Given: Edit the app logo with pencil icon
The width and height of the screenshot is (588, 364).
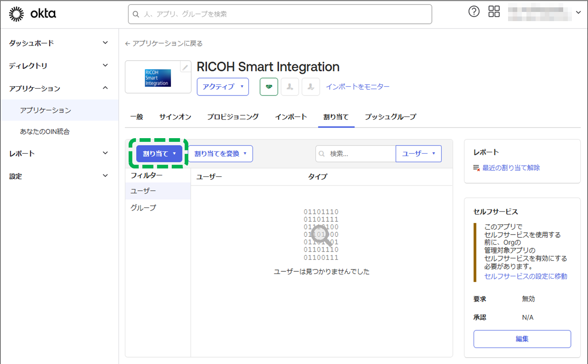Looking at the screenshot, I should tap(186, 67).
